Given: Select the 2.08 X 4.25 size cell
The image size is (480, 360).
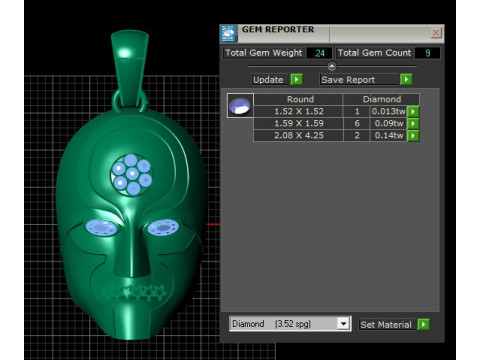Looking at the screenshot, I should (299, 136).
